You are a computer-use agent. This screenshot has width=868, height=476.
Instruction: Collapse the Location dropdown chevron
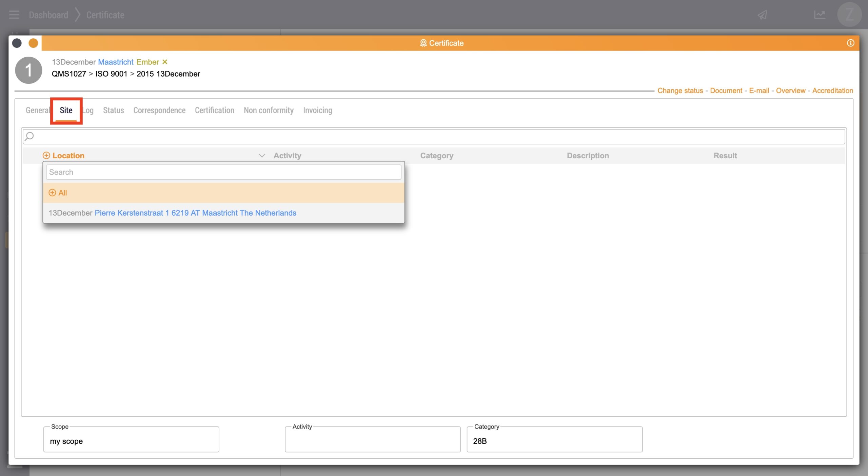click(261, 155)
